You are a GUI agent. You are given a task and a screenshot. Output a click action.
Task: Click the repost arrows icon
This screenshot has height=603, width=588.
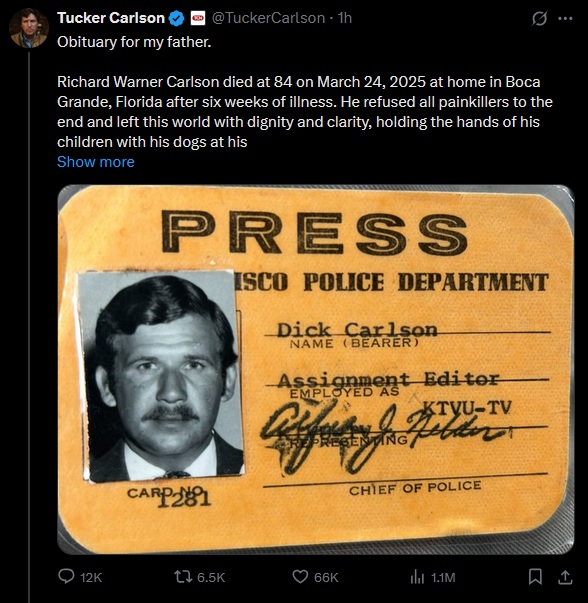point(183,577)
